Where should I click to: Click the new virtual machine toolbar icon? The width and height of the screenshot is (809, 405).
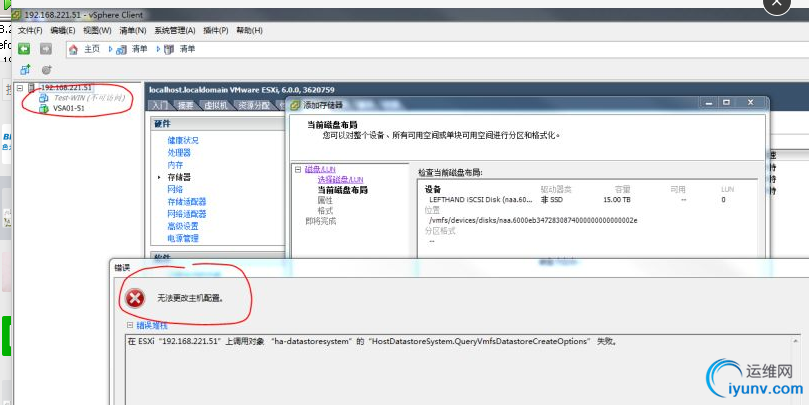coord(25,70)
